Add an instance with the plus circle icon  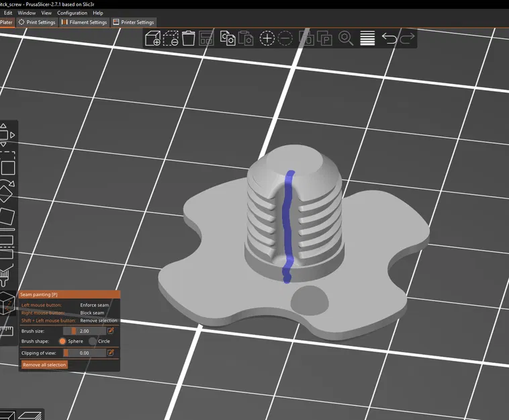click(x=267, y=38)
